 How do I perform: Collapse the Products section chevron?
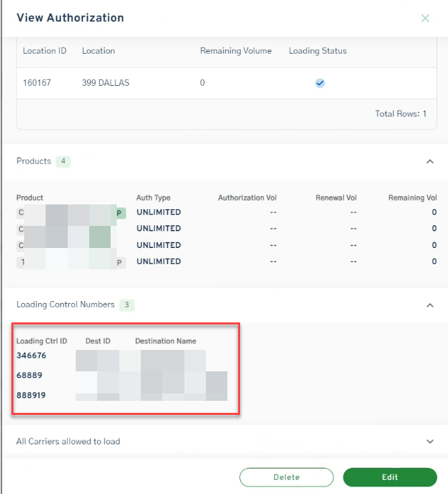coord(430,162)
